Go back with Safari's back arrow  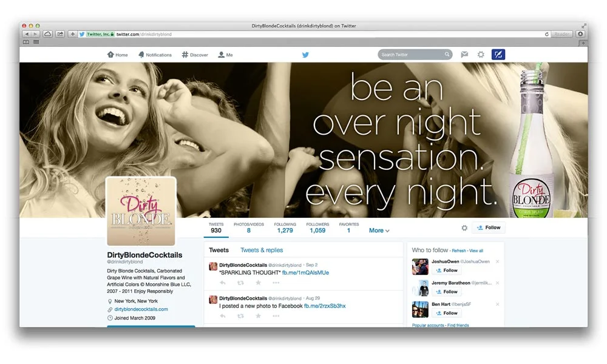click(x=26, y=34)
